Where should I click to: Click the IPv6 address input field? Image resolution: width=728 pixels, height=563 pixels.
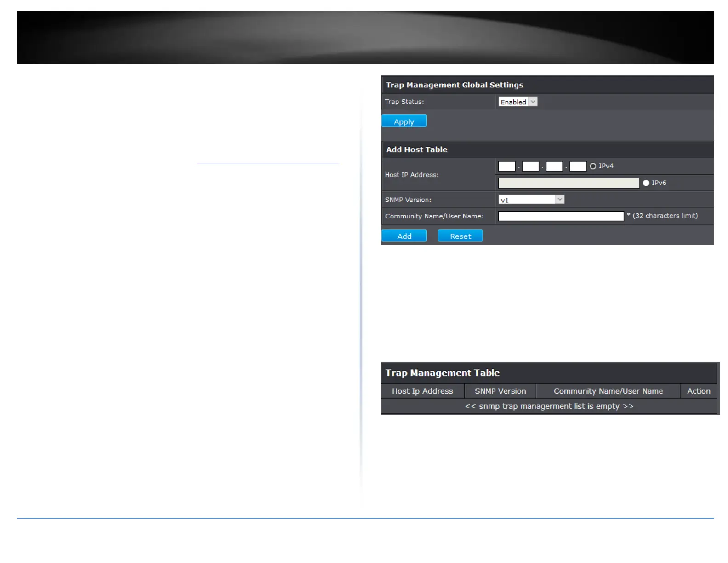pos(569,183)
